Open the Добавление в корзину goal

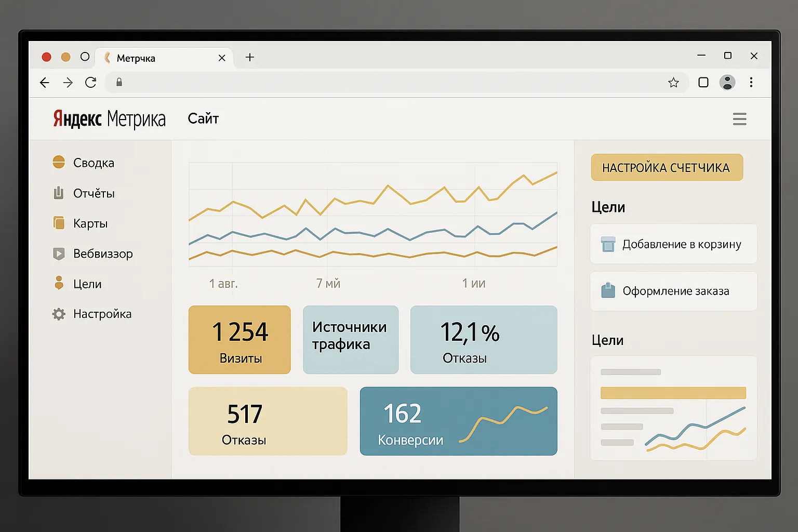673,244
